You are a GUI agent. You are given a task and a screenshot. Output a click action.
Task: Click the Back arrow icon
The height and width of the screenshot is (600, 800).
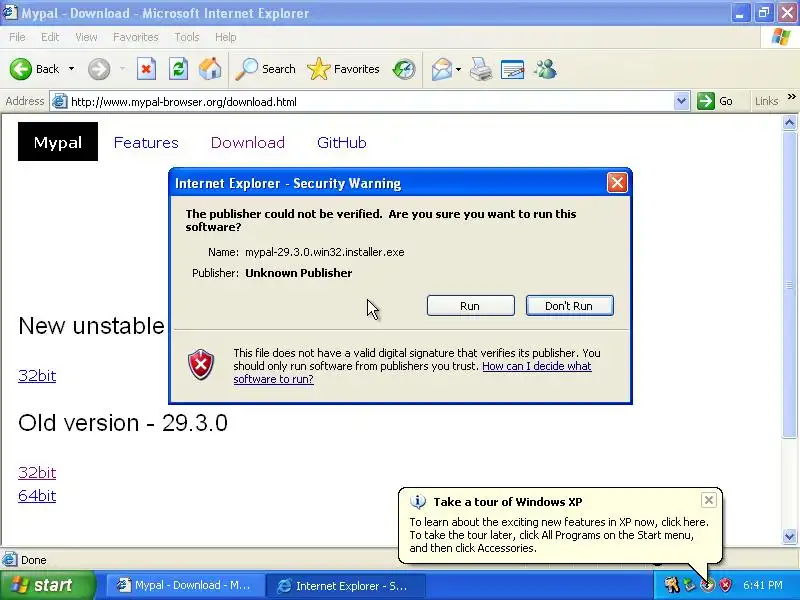(21, 69)
